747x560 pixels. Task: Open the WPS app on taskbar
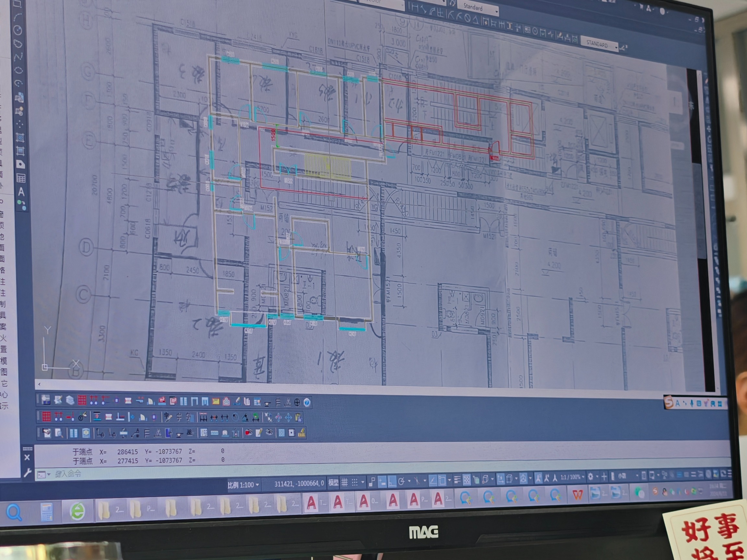click(x=578, y=495)
